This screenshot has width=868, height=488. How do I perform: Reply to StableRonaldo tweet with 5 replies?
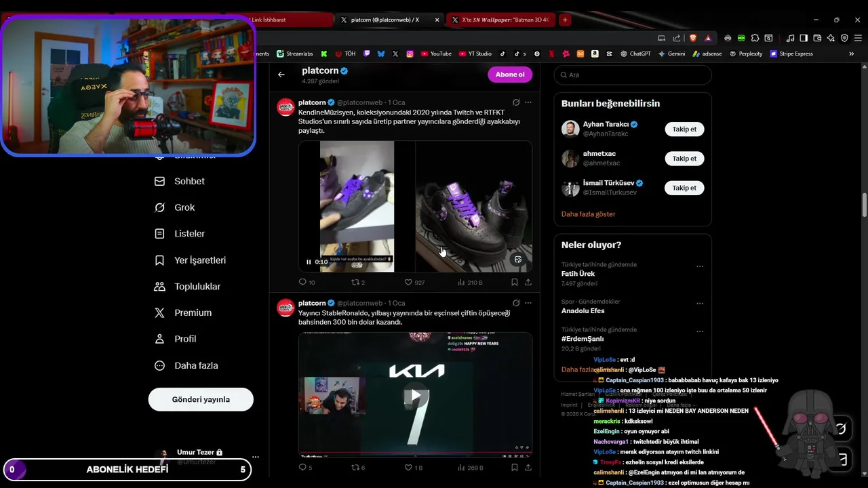pos(305,468)
